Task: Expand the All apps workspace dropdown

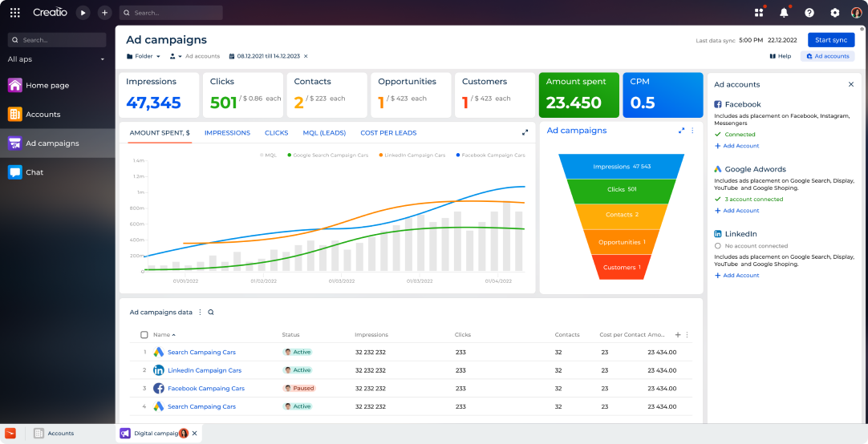Action: [x=102, y=59]
